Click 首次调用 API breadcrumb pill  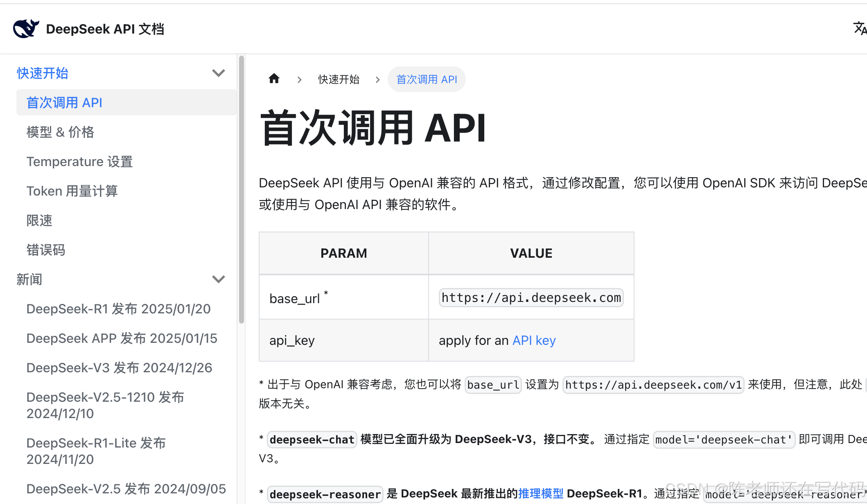click(427, 79)
